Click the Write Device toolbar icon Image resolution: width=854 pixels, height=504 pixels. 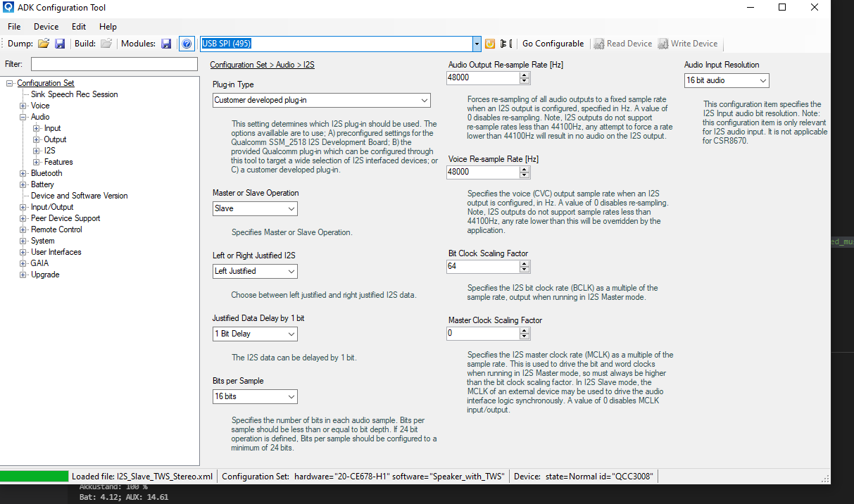pos(663,44)
